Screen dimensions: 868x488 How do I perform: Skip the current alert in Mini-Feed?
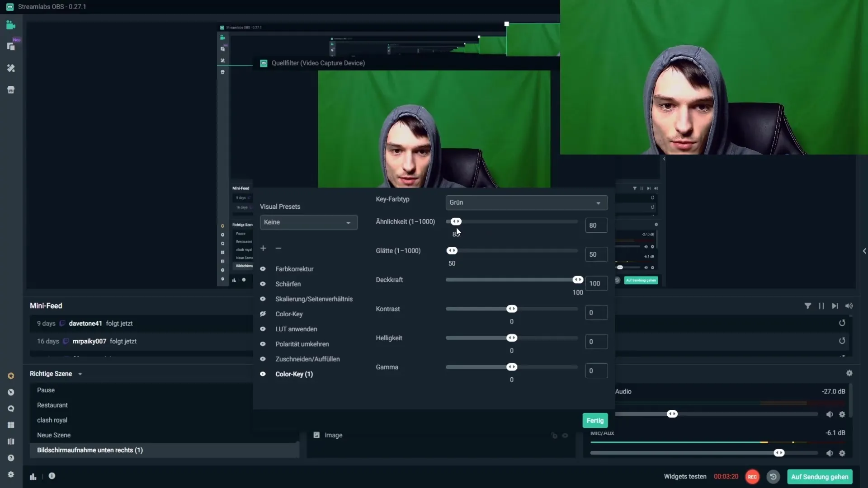pyautogui.click(x=835, y=306)
